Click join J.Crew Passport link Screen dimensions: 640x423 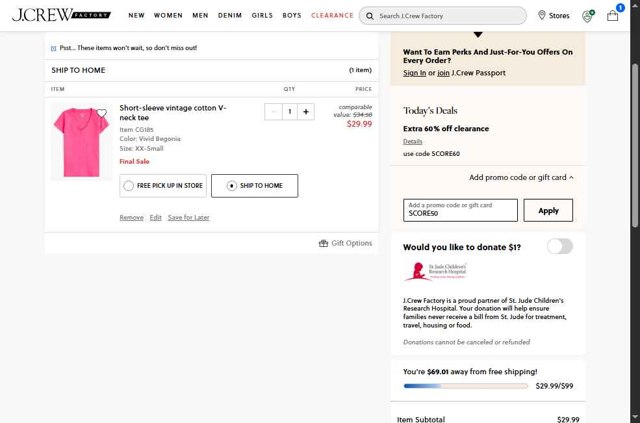click(x=443, y=73)
